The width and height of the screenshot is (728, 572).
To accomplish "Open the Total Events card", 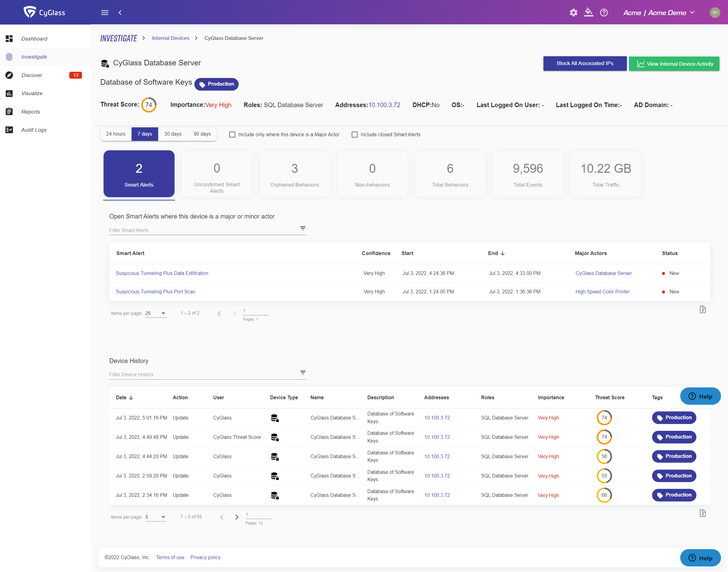I will 528,174.
